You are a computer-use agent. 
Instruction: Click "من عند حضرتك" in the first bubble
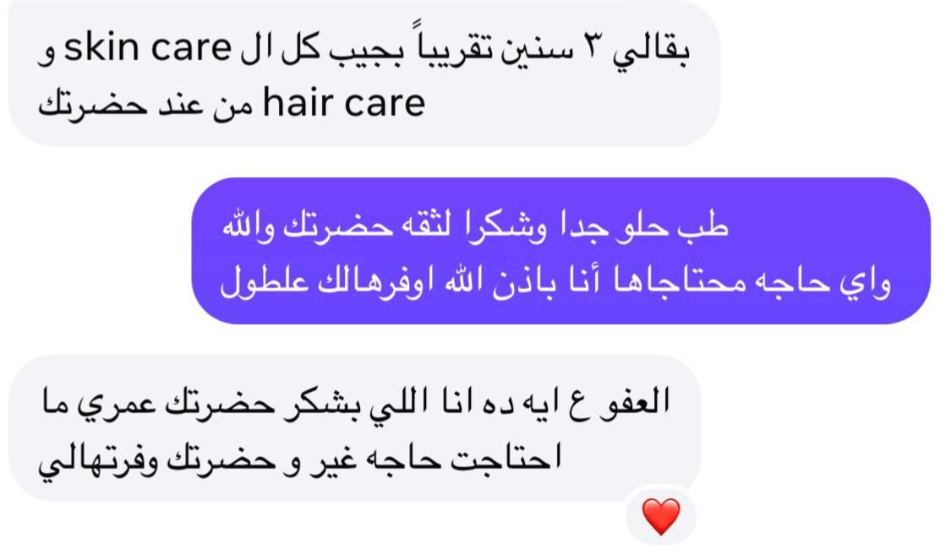click(145, 105)
